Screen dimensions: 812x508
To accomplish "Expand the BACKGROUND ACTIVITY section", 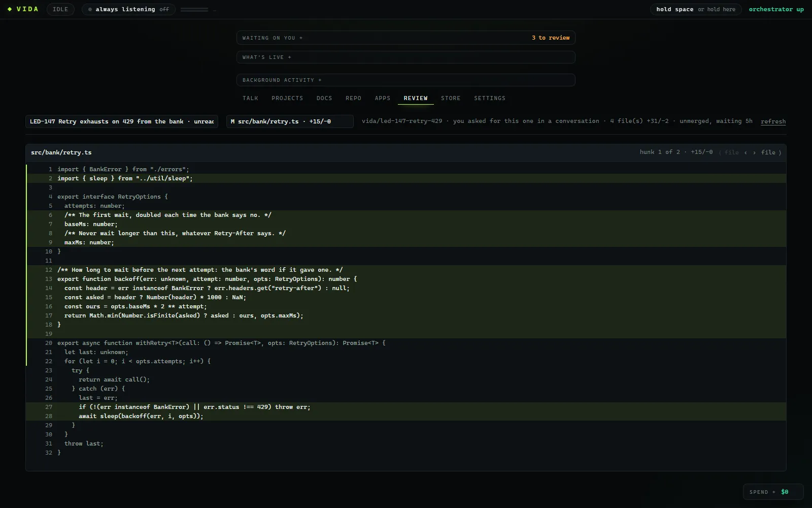I will [x=406, y=80].
